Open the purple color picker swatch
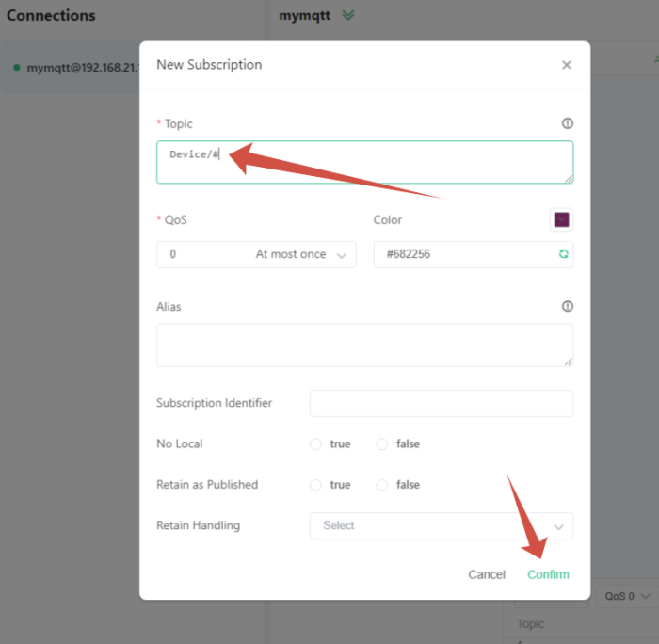Image resolution: width=659 pixels, height=644 pixels. [x=561, y=219]
